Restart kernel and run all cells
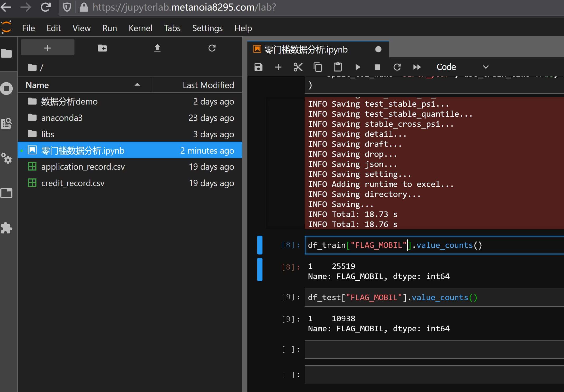The height and width of the screenshot is (392, 564). [x=417, y=67]
